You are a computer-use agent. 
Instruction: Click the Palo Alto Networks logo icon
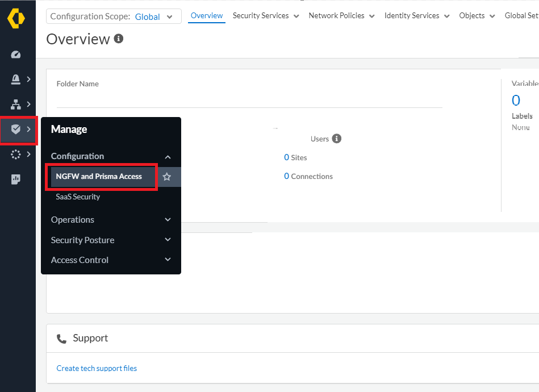point(16,18)
